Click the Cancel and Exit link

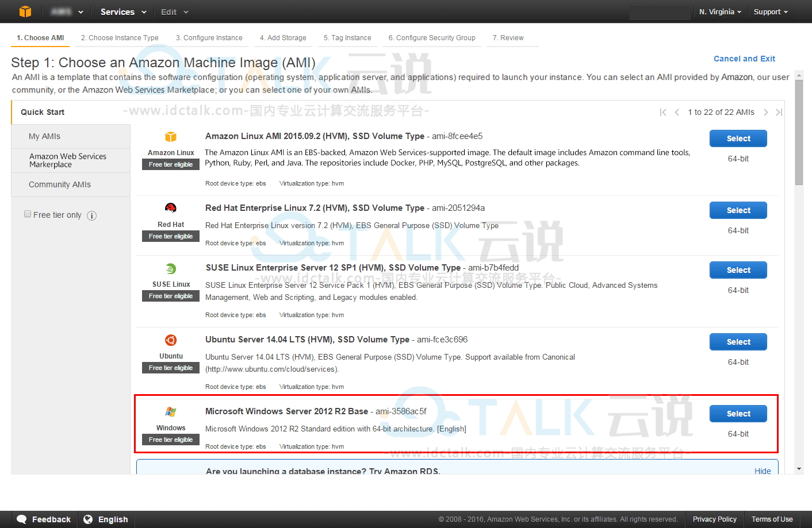(744, 59)
